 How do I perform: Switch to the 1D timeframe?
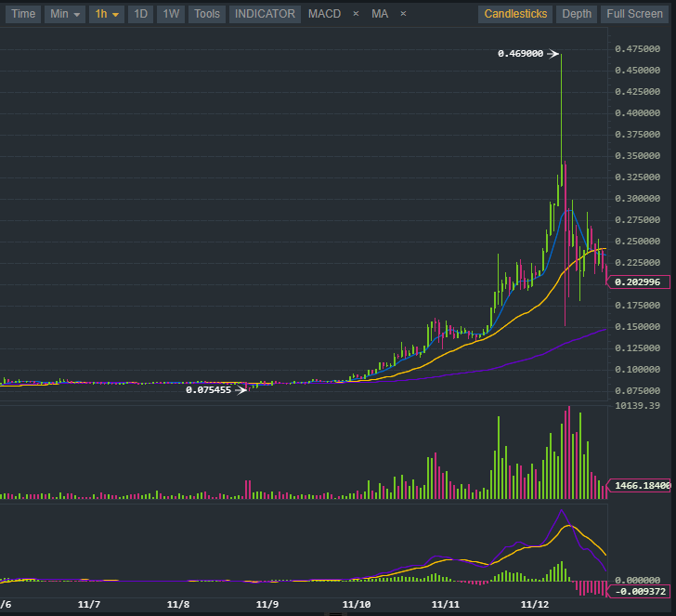(140, 14)
